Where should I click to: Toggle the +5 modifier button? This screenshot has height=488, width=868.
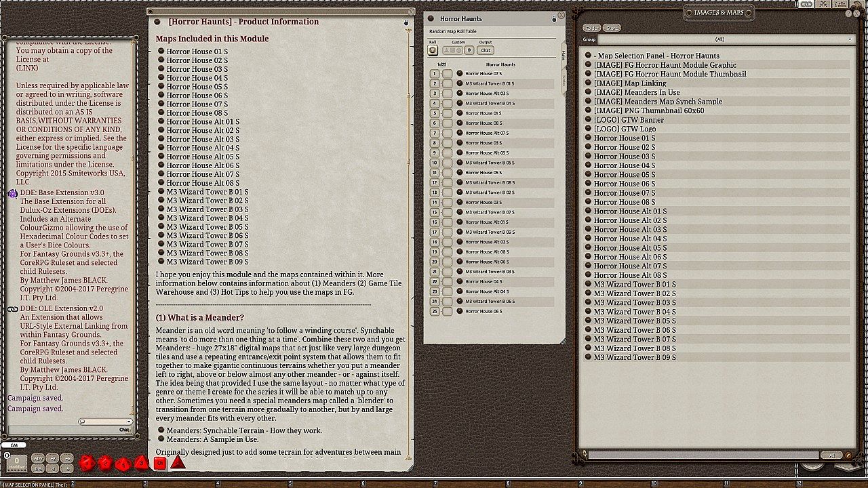coord(67,459)
